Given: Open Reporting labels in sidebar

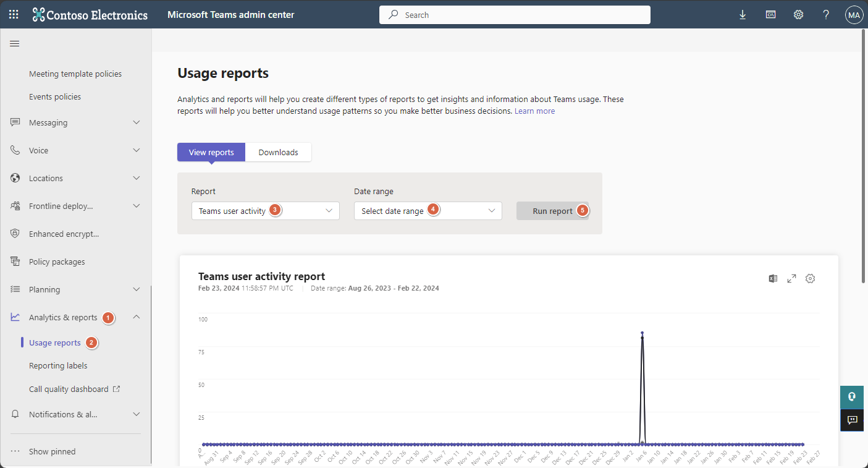Looking at the screenshot, I should [x=58, y=365].
